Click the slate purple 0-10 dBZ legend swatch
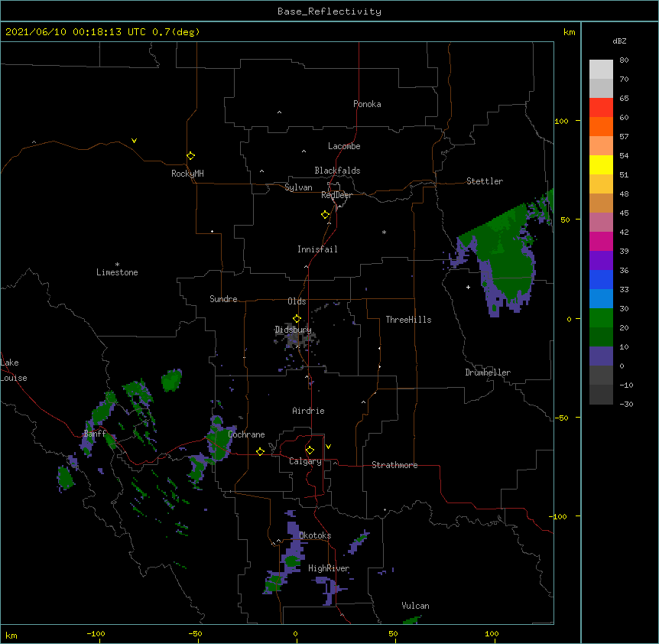The image size is (659, 644). [601, 356]
